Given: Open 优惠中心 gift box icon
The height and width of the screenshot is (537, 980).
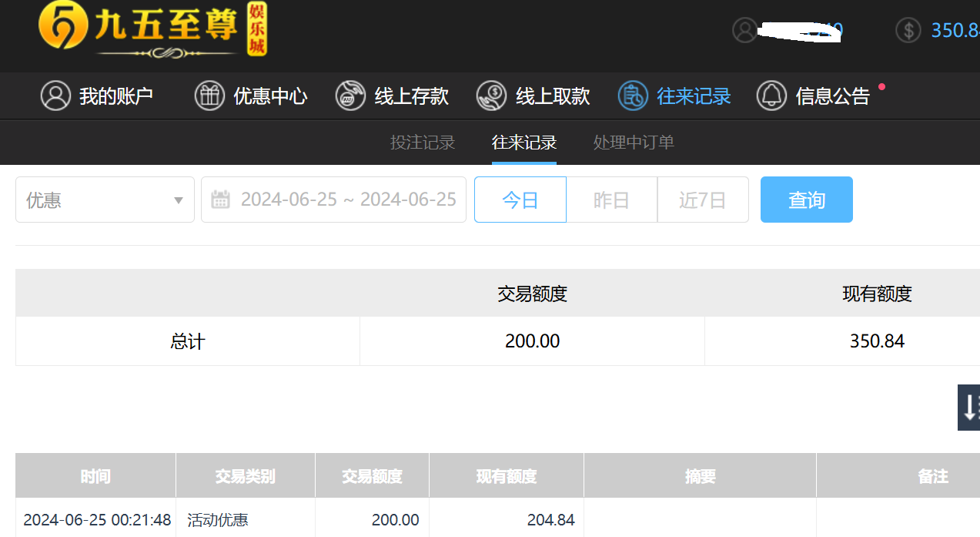Looking at the screenshot, I should click(209, 96).
